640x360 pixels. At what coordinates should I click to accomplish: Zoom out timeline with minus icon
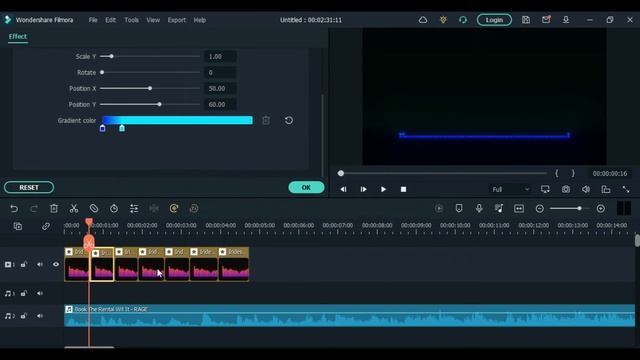click(x=540, y=209)
